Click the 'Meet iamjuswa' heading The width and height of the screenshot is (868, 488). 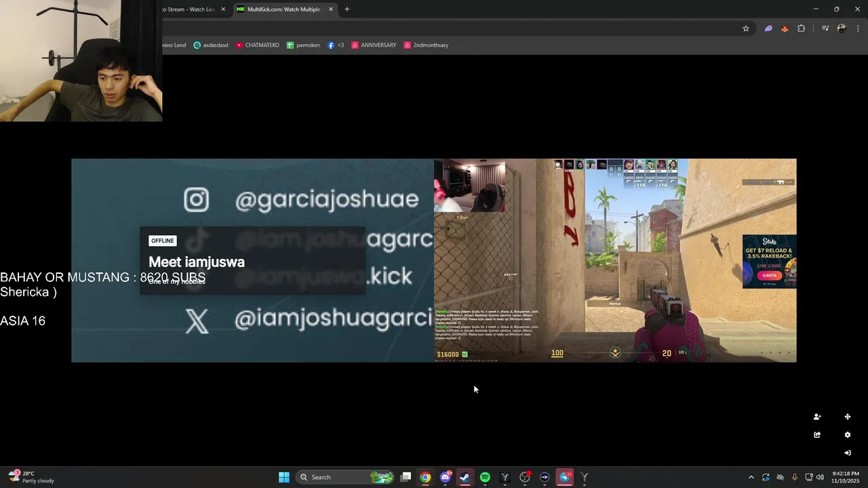[197, 262]
